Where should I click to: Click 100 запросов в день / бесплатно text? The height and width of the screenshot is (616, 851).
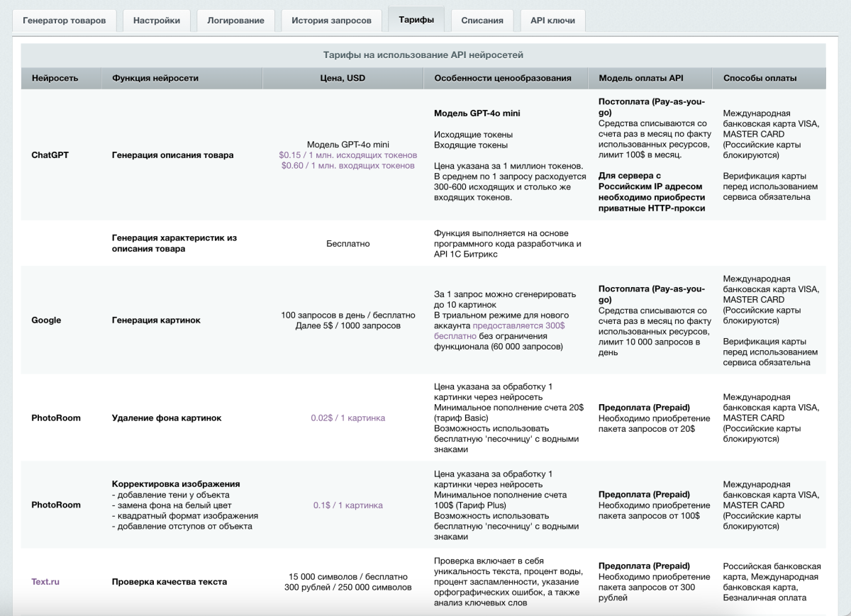click(347, 315)
